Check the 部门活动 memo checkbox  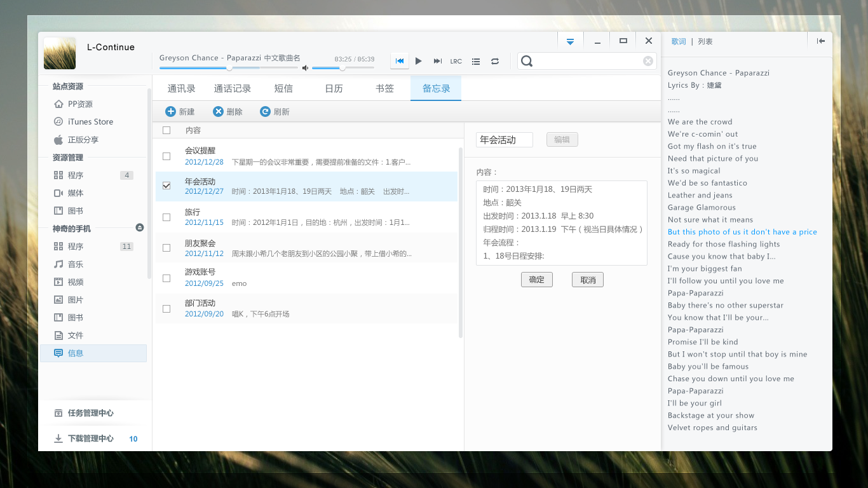click(166, 309)
